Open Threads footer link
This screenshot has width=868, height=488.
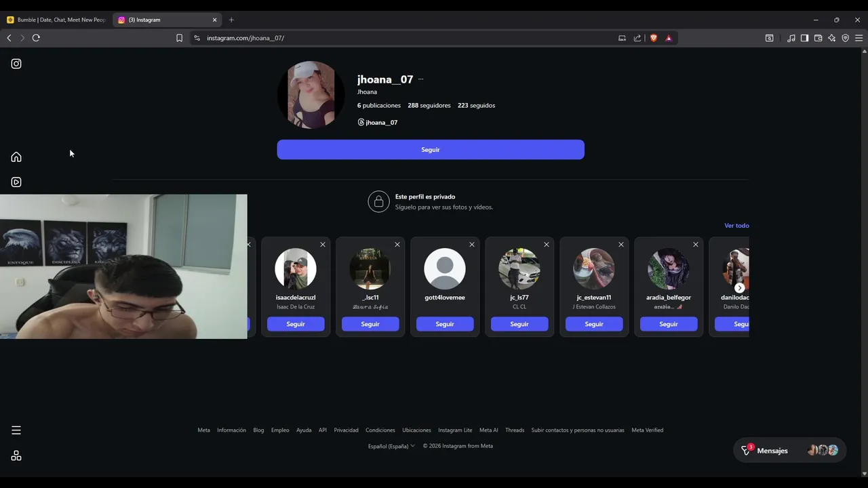tap(515, 430)
